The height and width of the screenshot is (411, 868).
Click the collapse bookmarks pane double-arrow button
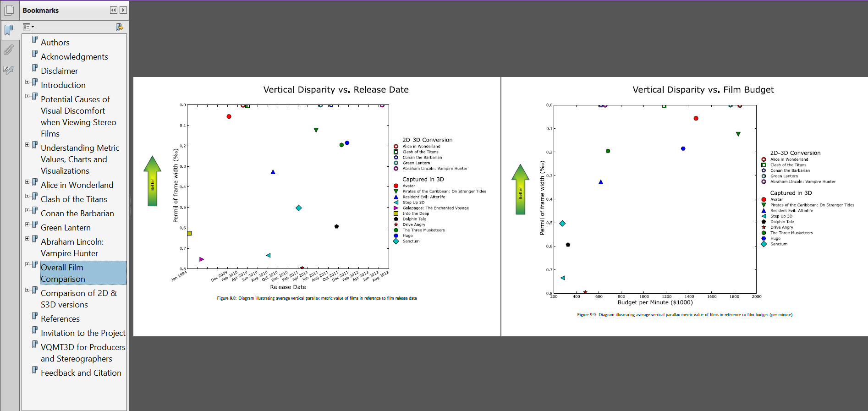click(114, 10)
